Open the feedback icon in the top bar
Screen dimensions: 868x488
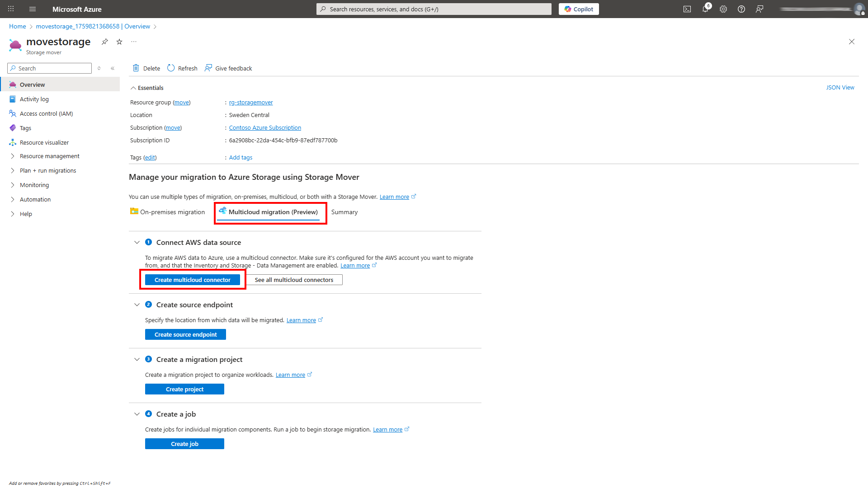(760, 9)
